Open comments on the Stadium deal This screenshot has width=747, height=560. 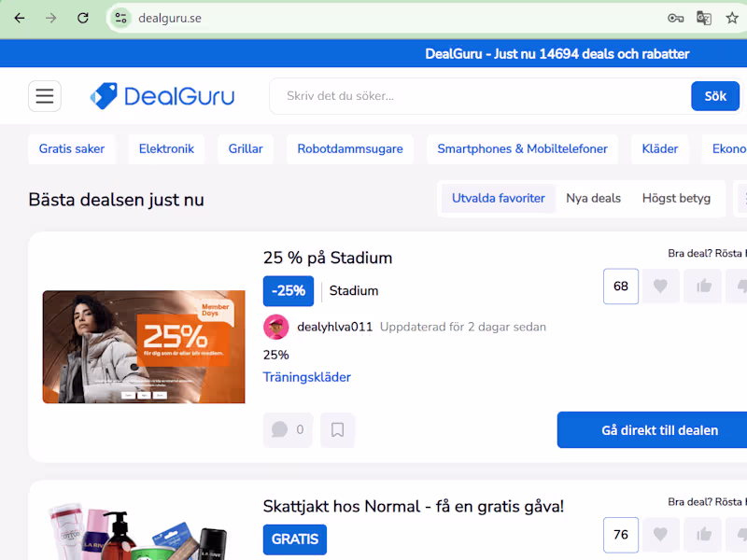288,430
